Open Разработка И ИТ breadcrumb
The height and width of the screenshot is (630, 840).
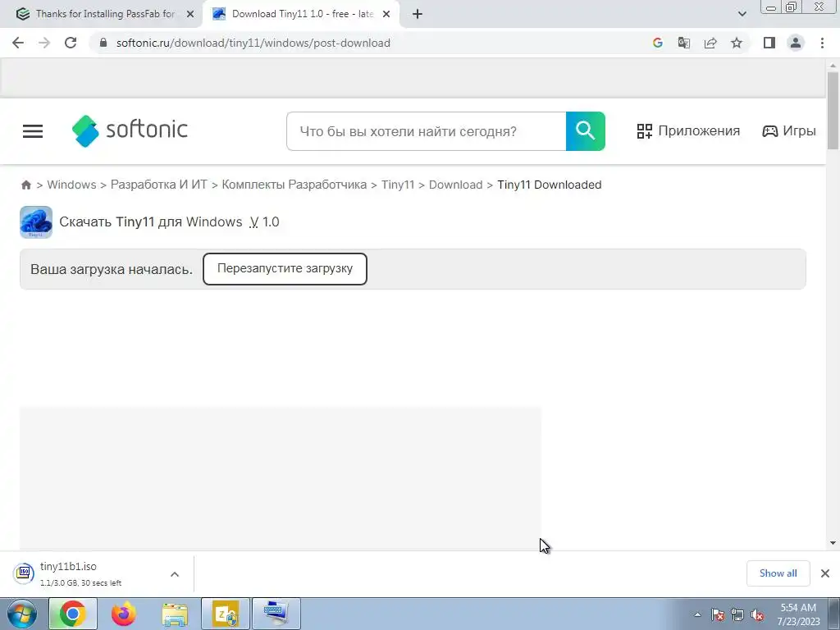click(x=158, y=185)
